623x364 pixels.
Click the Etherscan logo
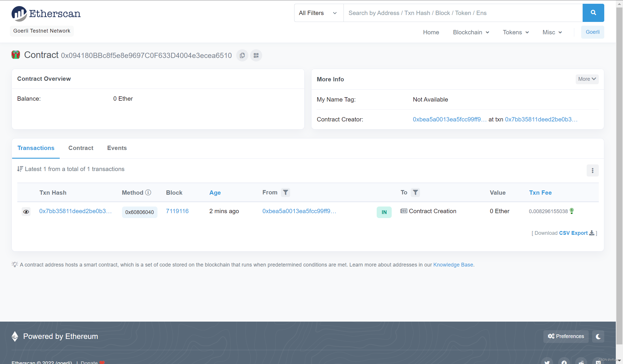(x=46, y=14)
